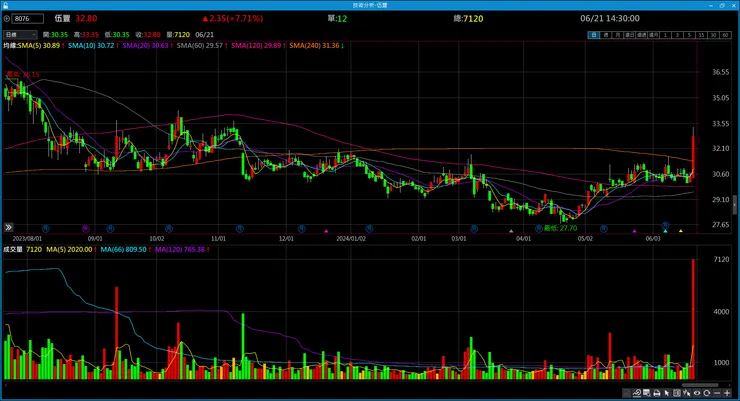This screenshot has width=740, height=401.
Task: Click the SMA(60) 29.57 label
Action: pos(200,46)
